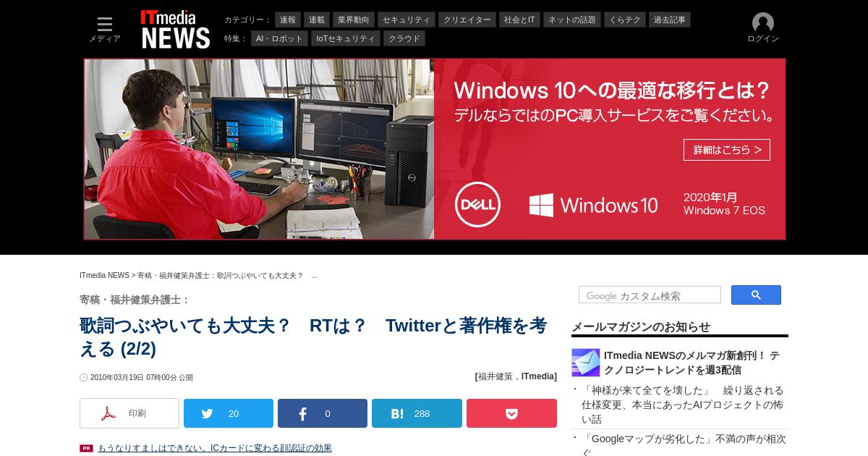
Task: Open 速報 category
Action: pyautogui.click(x=288, y=20)
